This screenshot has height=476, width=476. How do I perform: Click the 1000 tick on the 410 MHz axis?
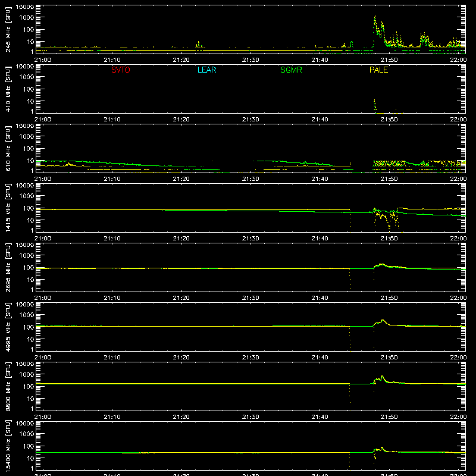[27, 77]
